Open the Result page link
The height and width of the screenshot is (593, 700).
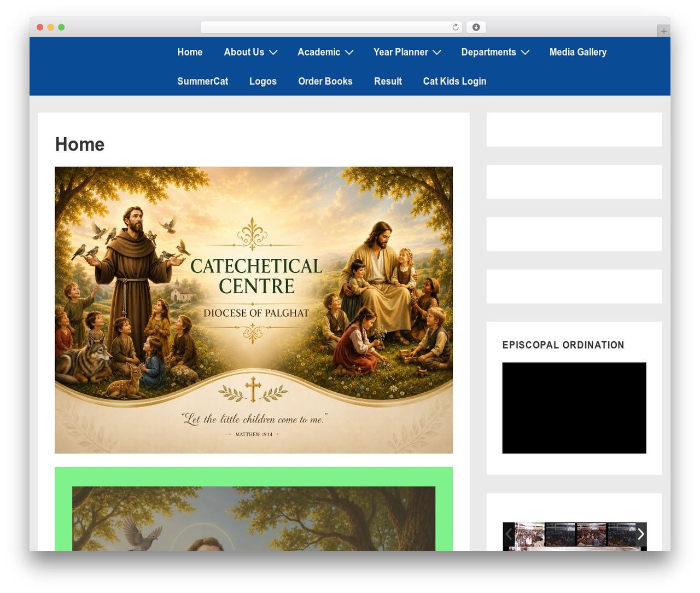click(388, 81)
